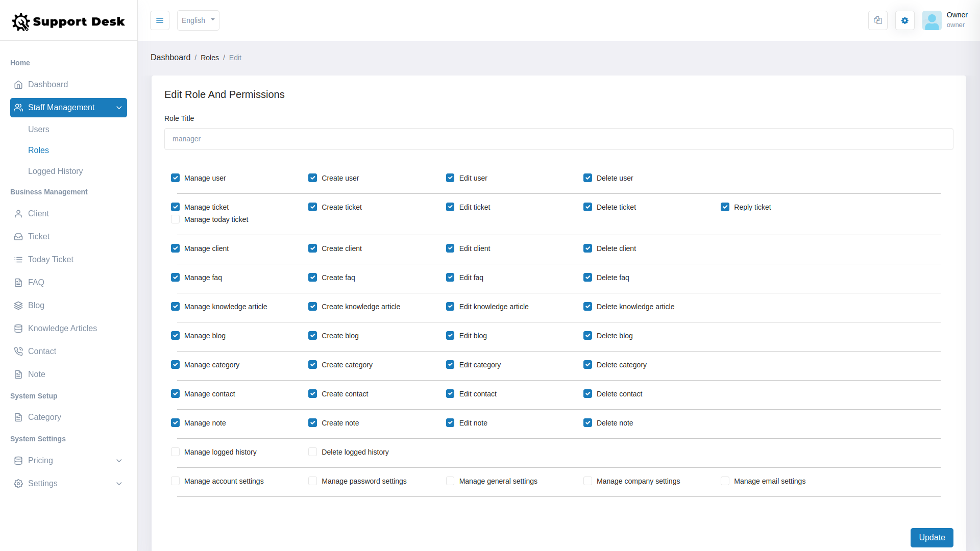
Task: Open Knowledge Articles via its book icon
Action: [x=18, y=328]
